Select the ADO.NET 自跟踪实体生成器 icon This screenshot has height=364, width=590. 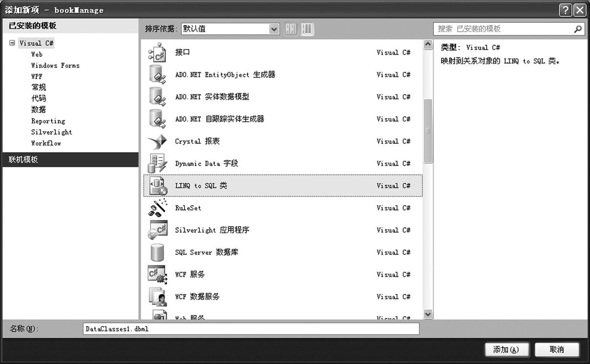point(157,119)
